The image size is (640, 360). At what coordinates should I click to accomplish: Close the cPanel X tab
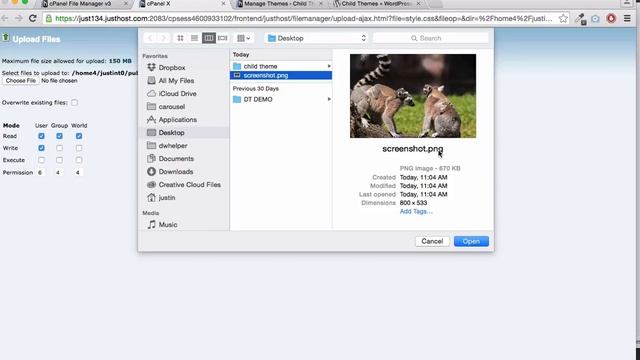coord(223,4)
